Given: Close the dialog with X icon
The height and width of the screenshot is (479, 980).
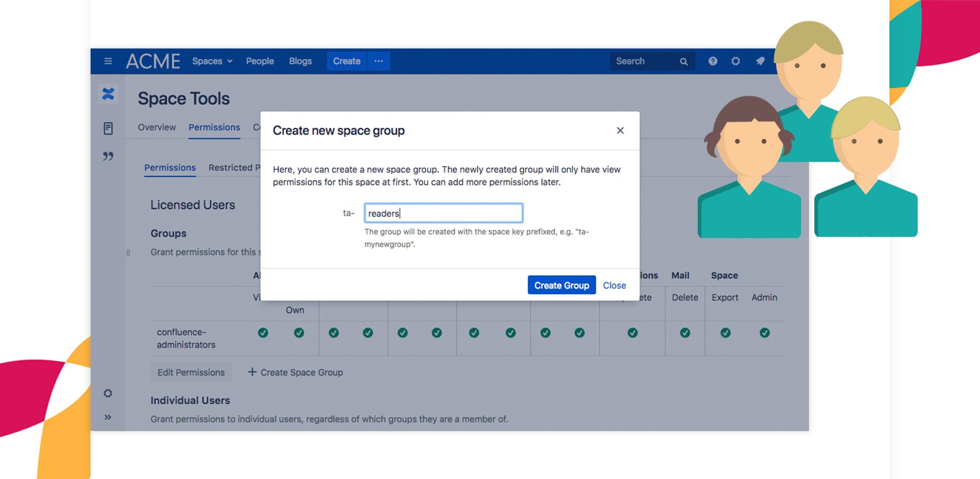Looking at the screenshot, I should coord(620,130).
